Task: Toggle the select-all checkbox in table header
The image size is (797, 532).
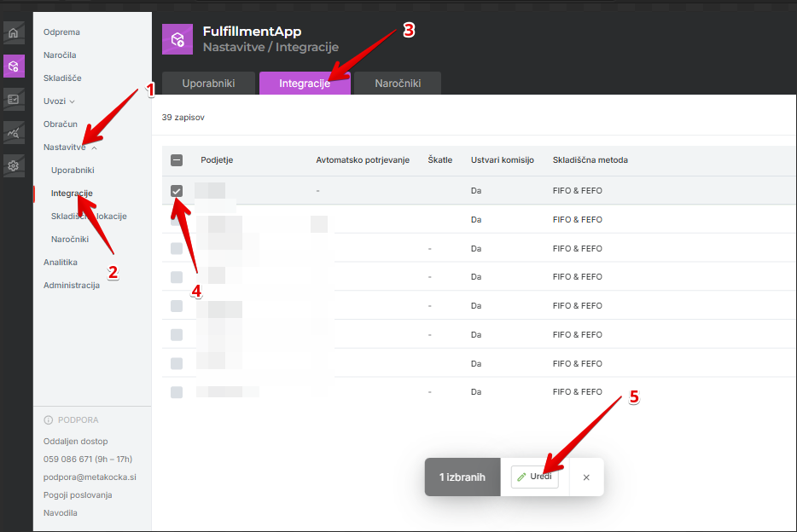Action: pos(177,160)
